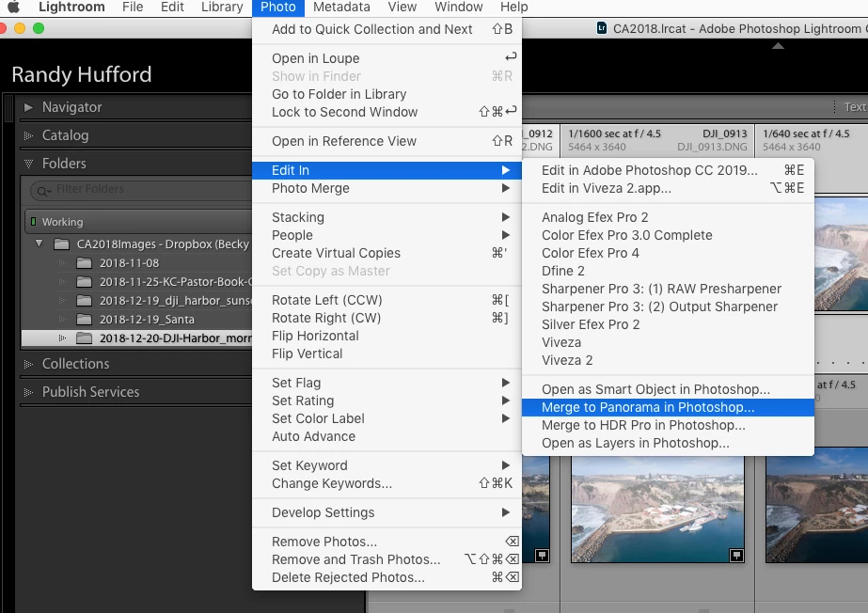Open the Photo Merge submenu

coord(387,188)
